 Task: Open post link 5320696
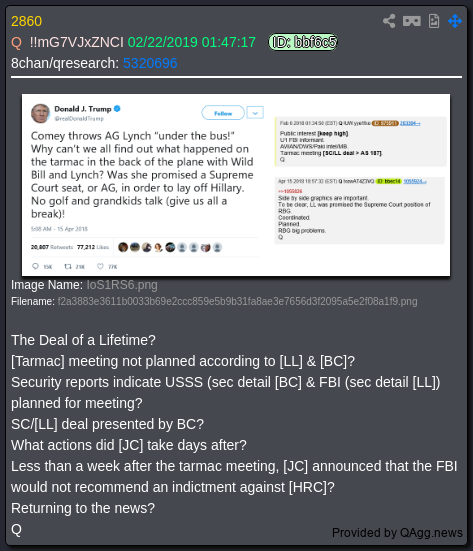click(150, 63)
